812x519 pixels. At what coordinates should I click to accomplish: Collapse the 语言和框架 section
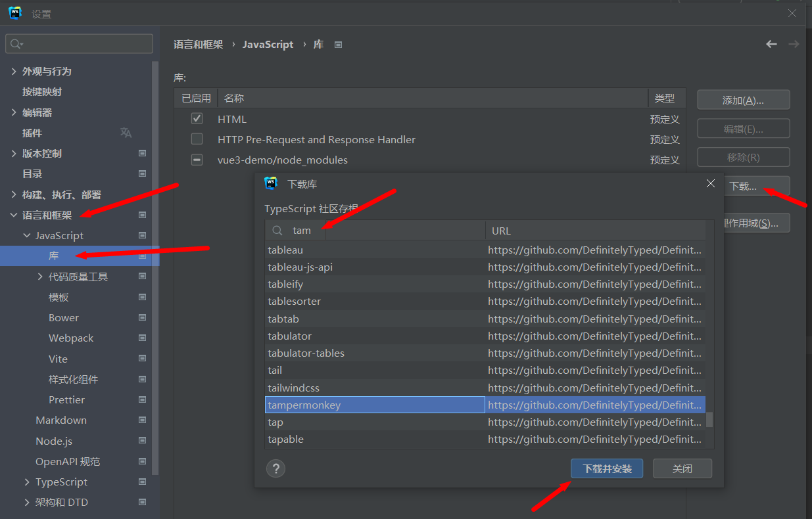[x=14, y=215]
